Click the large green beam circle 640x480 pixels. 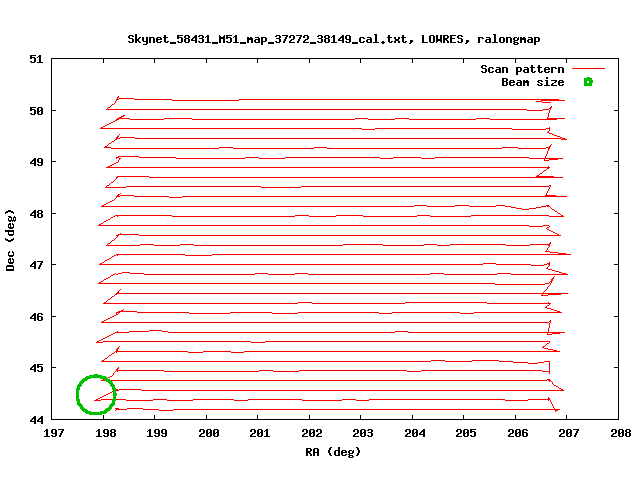[x=96, y=394]
